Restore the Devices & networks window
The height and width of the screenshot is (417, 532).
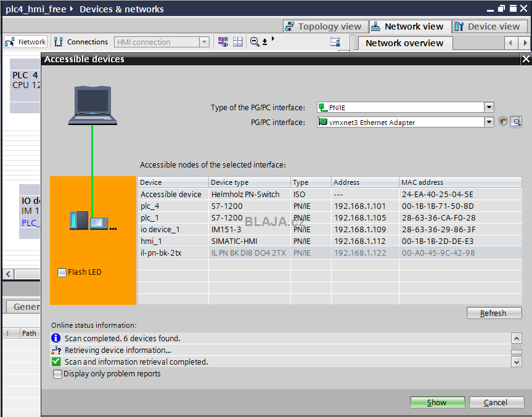pos(501,8)
